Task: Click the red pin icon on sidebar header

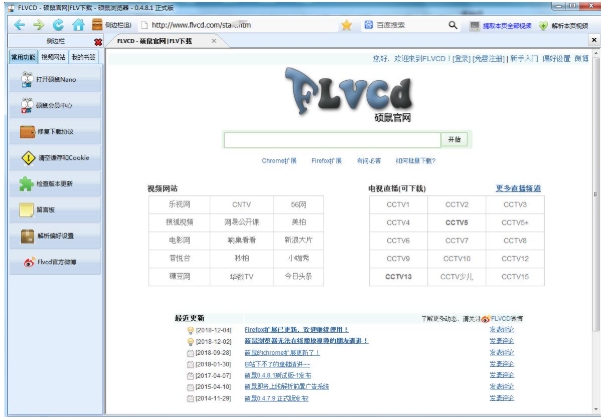Action: (97, 42)
